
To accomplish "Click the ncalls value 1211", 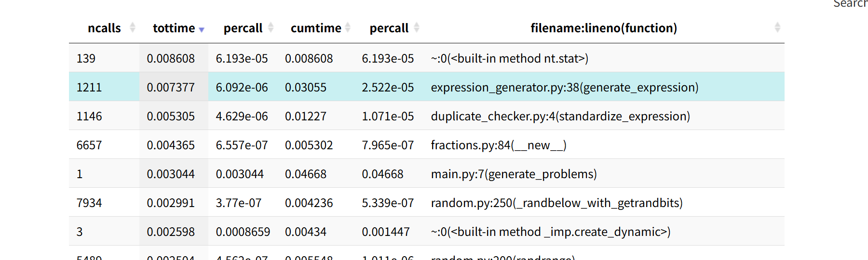I will point(89,87).
